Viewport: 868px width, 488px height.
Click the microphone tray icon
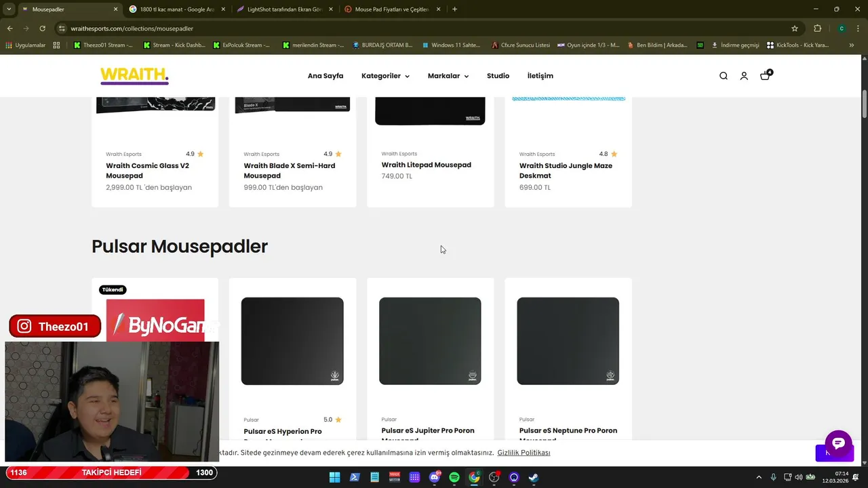[773, 477]
